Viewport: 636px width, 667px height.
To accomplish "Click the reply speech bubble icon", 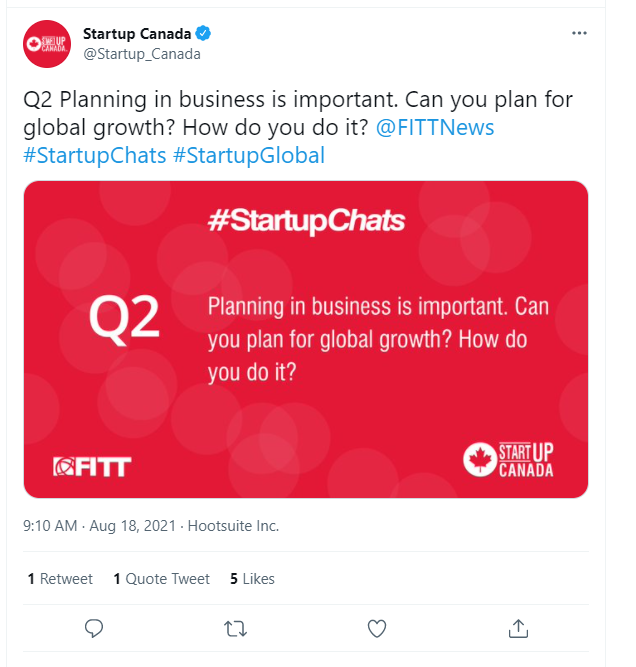I will point(95,628).
